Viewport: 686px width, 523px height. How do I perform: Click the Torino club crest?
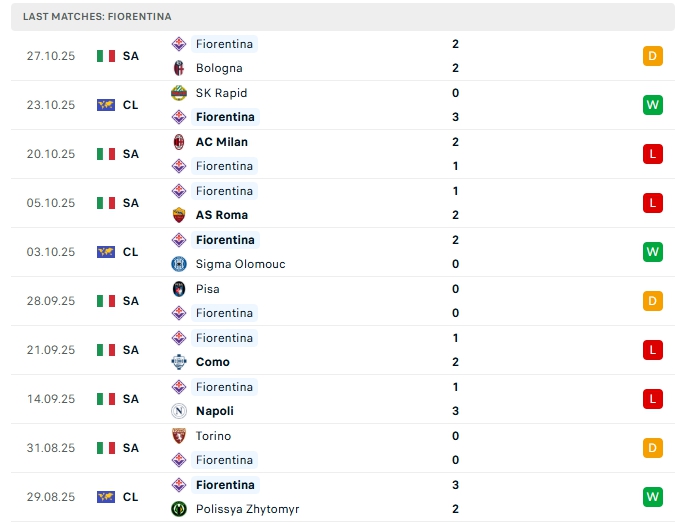[x=179, y=436]
